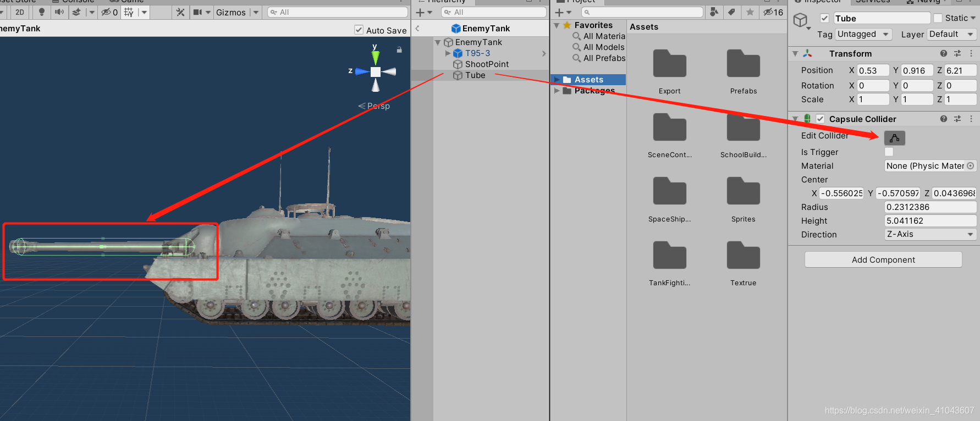
Task: Open the Tag Untagged dropdown
Action: [863, 34]
